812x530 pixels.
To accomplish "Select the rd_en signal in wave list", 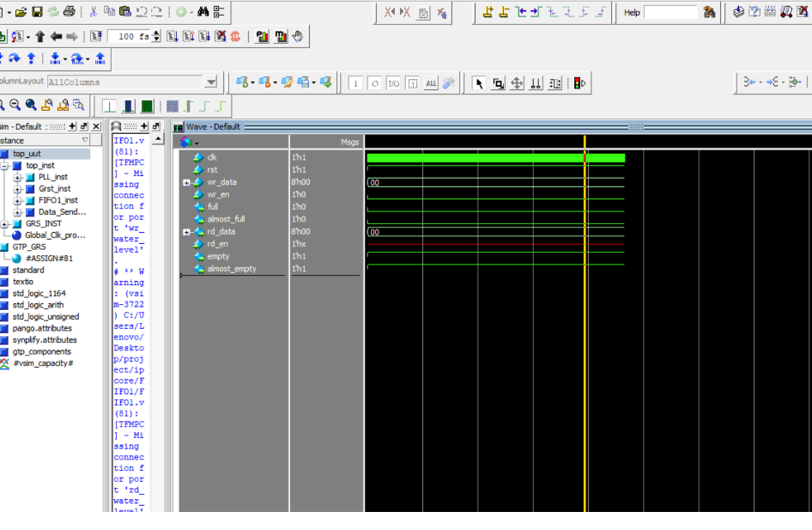I will coord(217,244).
